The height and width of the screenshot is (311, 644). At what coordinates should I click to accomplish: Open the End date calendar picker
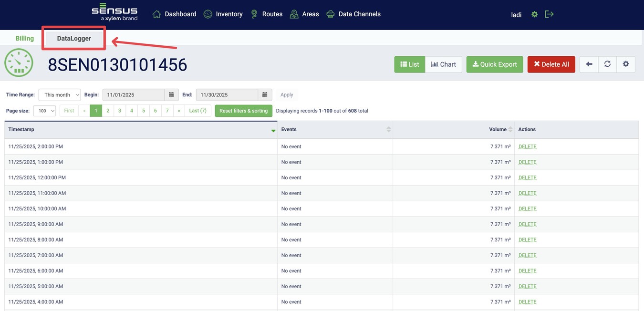pos(265,95)
